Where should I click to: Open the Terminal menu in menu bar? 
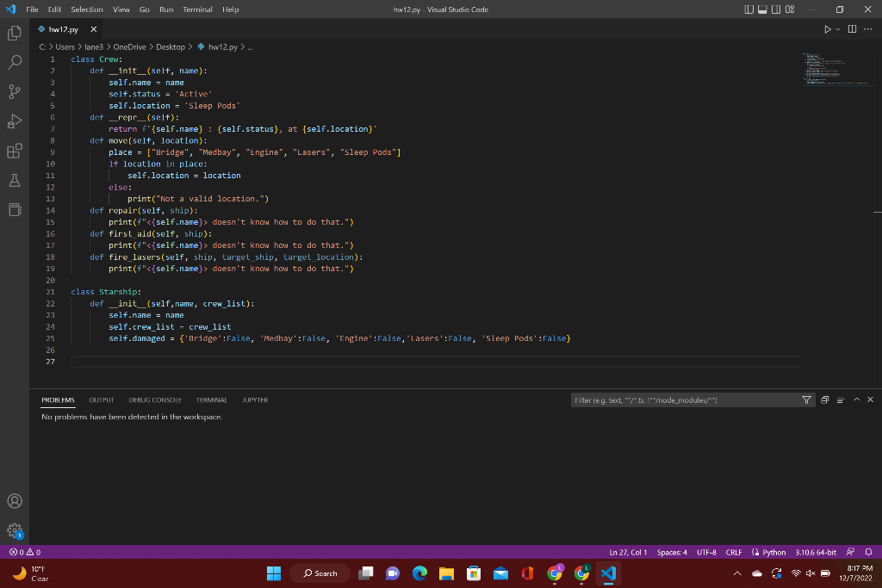[197, 9]
